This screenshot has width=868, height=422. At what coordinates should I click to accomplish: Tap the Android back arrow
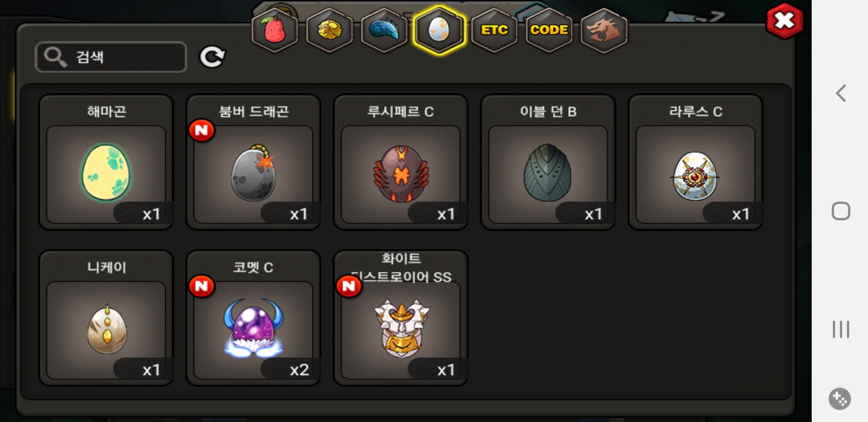[841, 93]
